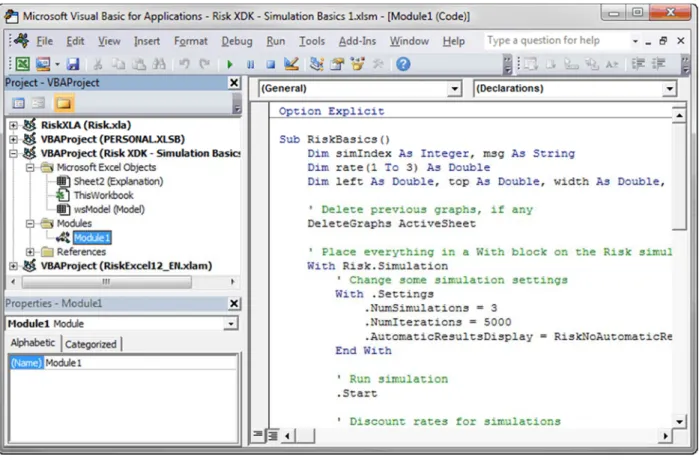The image size is (699, 460).
Task: Click the 'Type a question for help' box
Action: pos(557,41)
